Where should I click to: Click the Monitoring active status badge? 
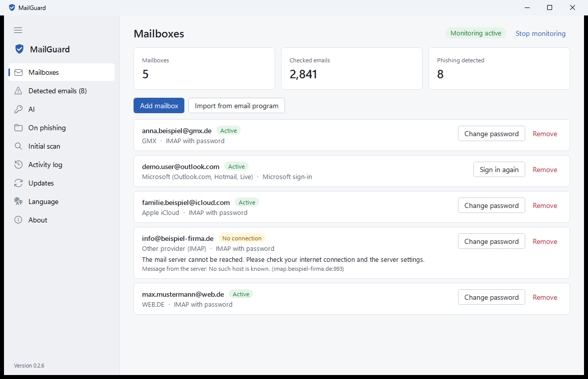pyautogui.click(x=475, y=33)
